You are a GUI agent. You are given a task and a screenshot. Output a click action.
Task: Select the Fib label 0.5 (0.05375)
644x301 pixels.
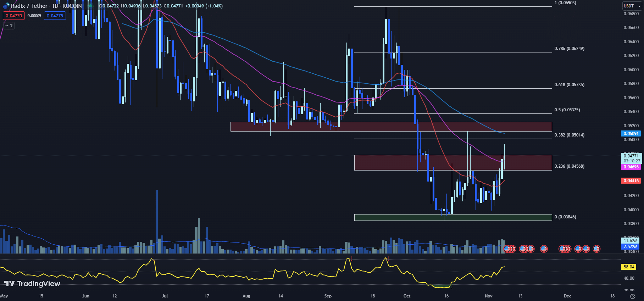(x=567, y=110)
